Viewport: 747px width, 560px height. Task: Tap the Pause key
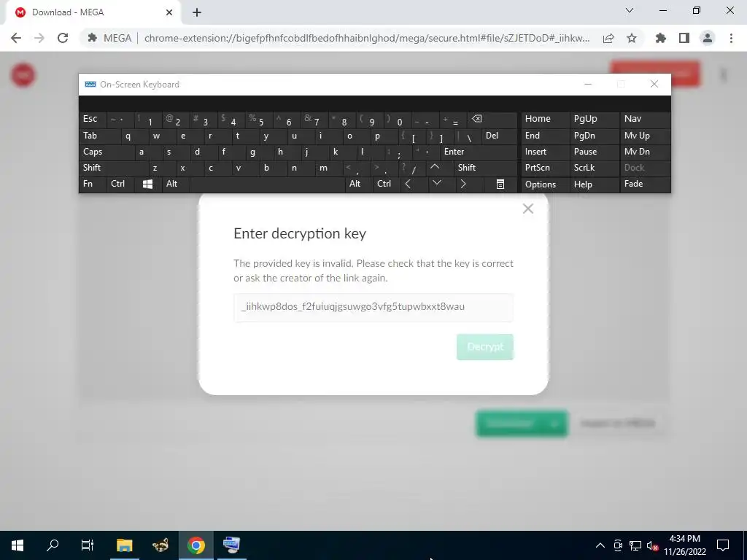pyautogui.click(x=594, y=152)
